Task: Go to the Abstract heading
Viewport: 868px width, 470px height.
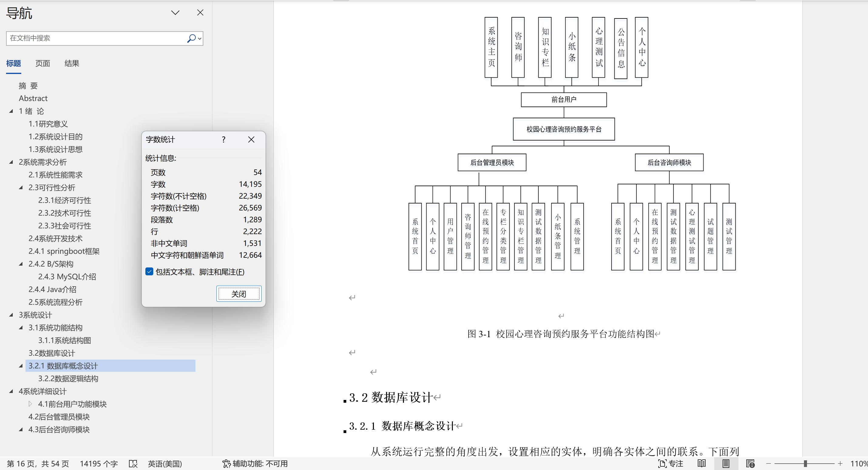Action: pos(33,98)
